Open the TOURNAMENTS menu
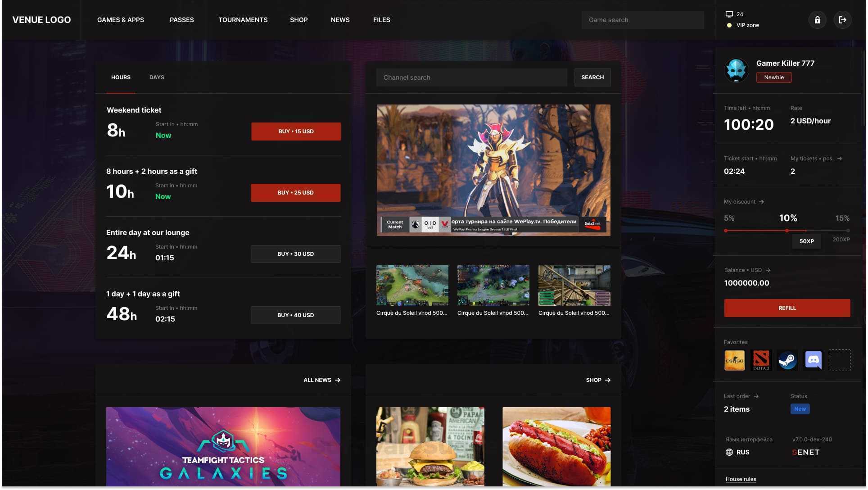 [243, 20]
